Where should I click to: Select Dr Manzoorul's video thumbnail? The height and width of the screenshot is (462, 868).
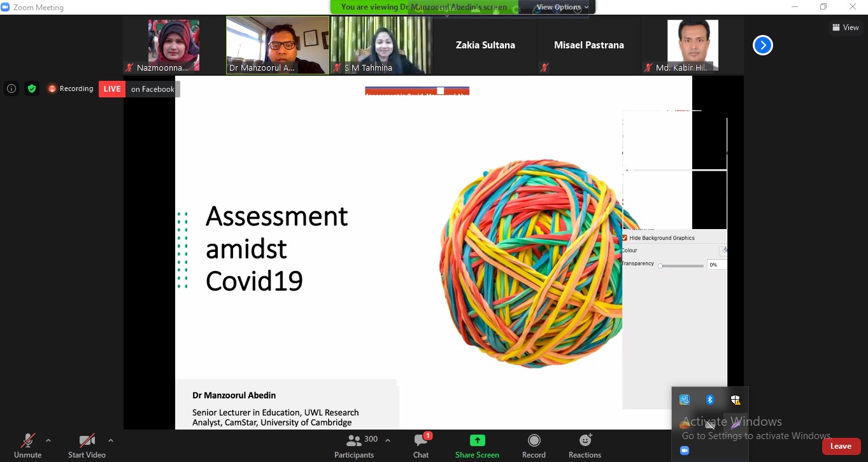tap(278, 45)
